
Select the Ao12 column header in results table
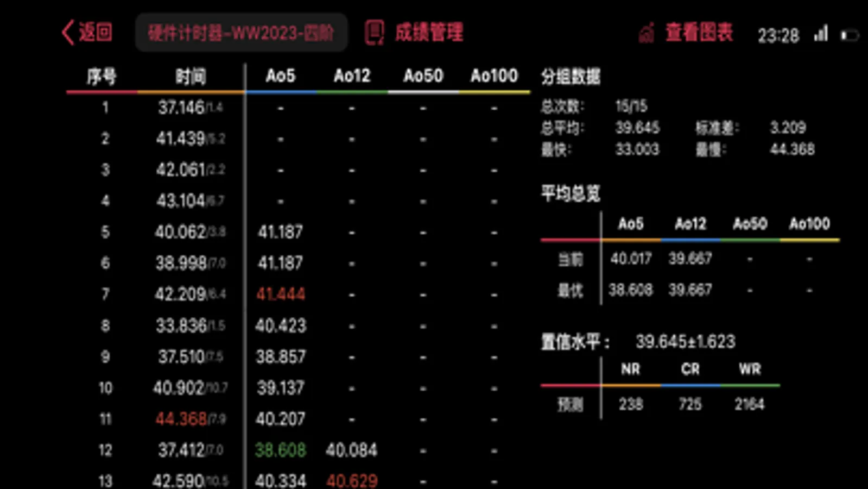(352, 76)
